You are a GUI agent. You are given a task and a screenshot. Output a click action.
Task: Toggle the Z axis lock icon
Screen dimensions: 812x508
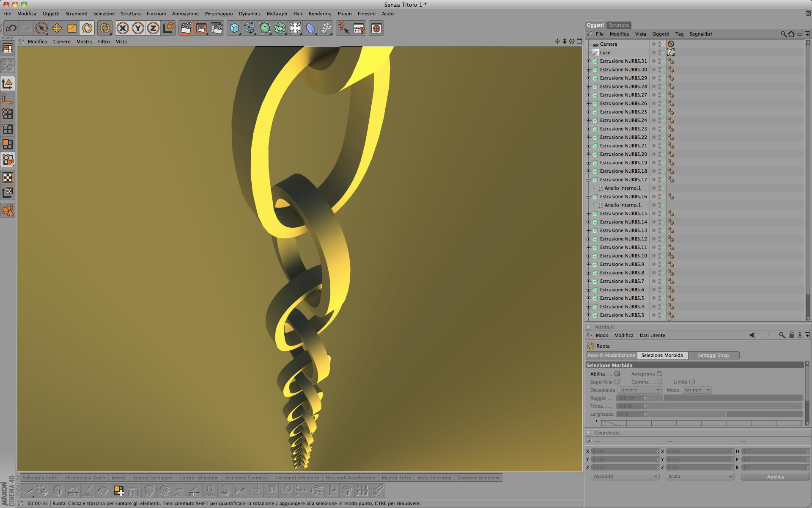click(x=153, y=28)
